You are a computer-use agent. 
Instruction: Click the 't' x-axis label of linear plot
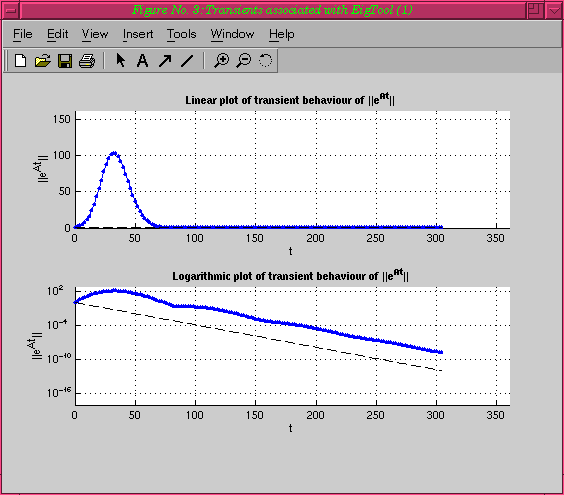pos(290,251)
